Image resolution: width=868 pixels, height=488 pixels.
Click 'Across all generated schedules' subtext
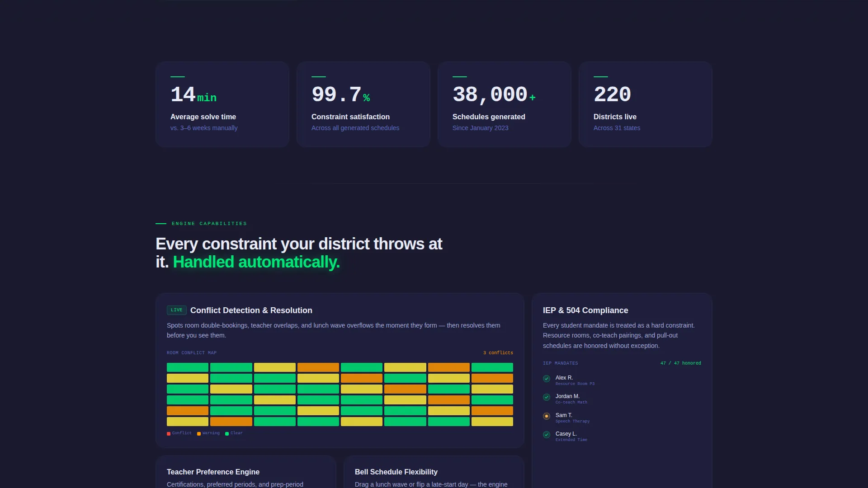(355, 128)
